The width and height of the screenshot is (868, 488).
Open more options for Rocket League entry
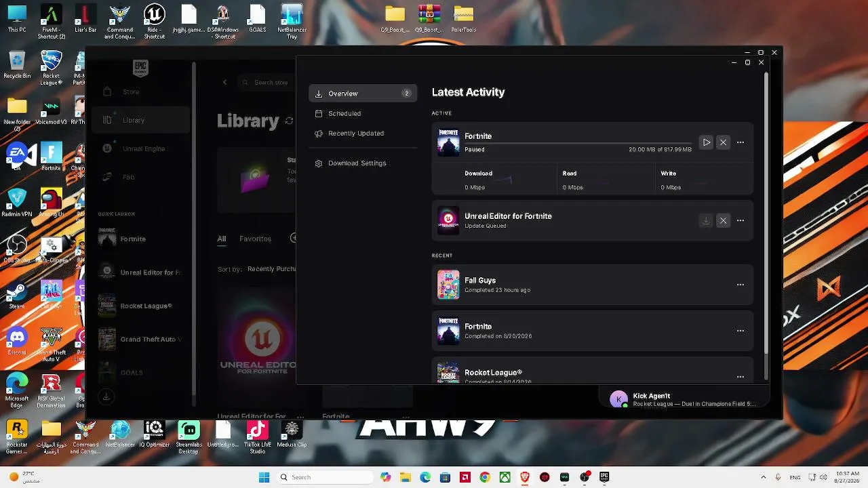point(741,376)
